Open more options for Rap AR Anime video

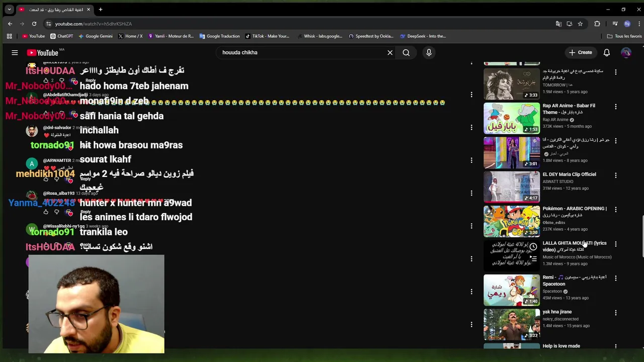pos(615,107)
